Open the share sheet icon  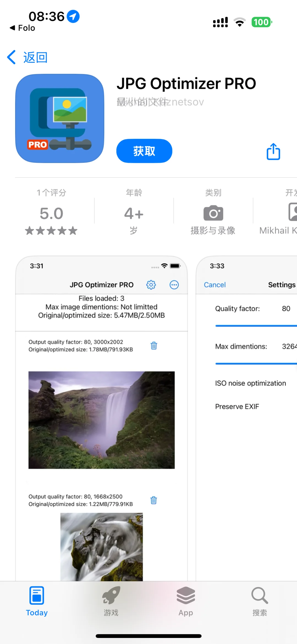pyautogui.click(x=273, y=151)
